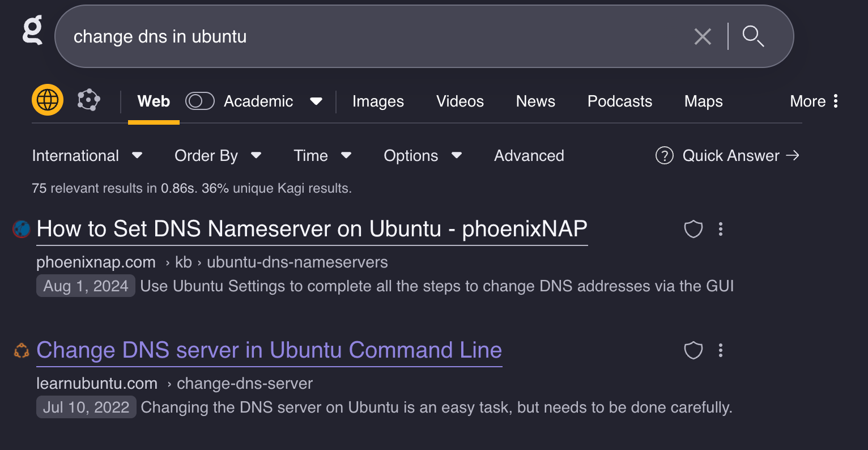Click the phoenixNAP favicon
The image size is (868, 450).
[x=22, y=229]
